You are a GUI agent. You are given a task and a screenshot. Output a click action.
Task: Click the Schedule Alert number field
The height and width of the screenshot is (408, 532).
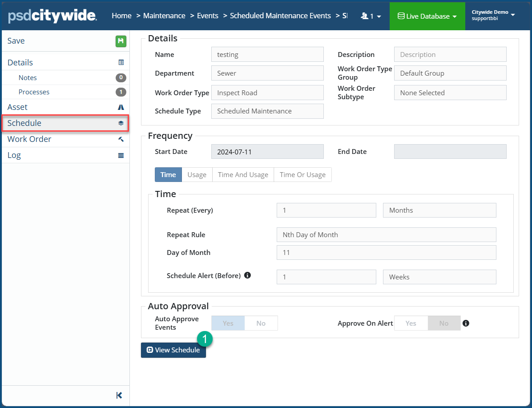pyautogui.click(x=326, y=277)
